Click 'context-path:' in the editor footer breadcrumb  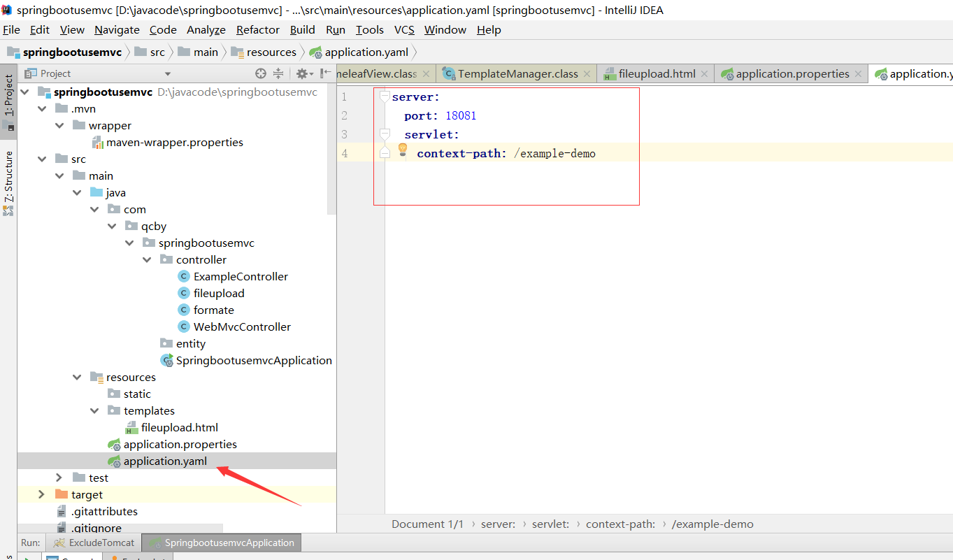pyautogui.click(x=620, y=524)
